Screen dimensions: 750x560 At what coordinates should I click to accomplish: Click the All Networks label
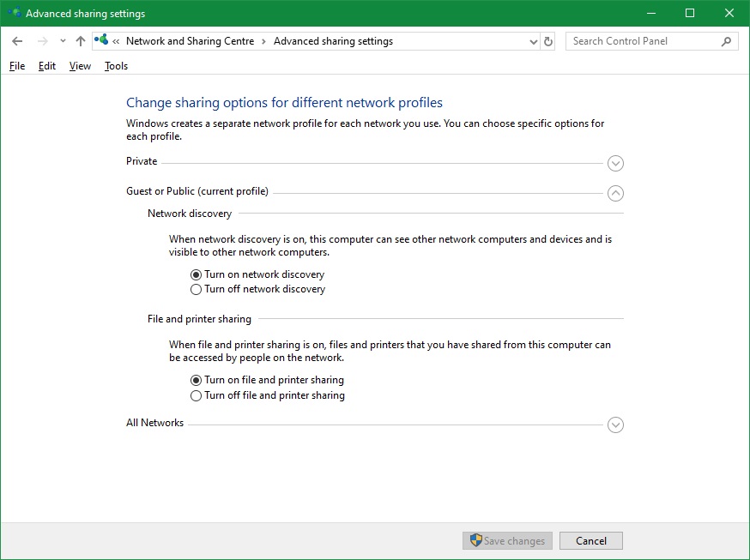click(x=155, y=423)
